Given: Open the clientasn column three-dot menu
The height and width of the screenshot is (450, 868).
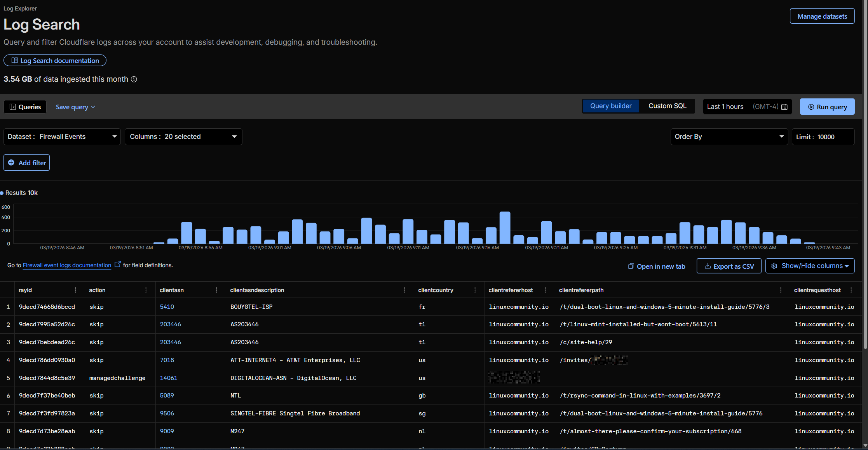Looking at the screenshot, I should tap(216, 290).
